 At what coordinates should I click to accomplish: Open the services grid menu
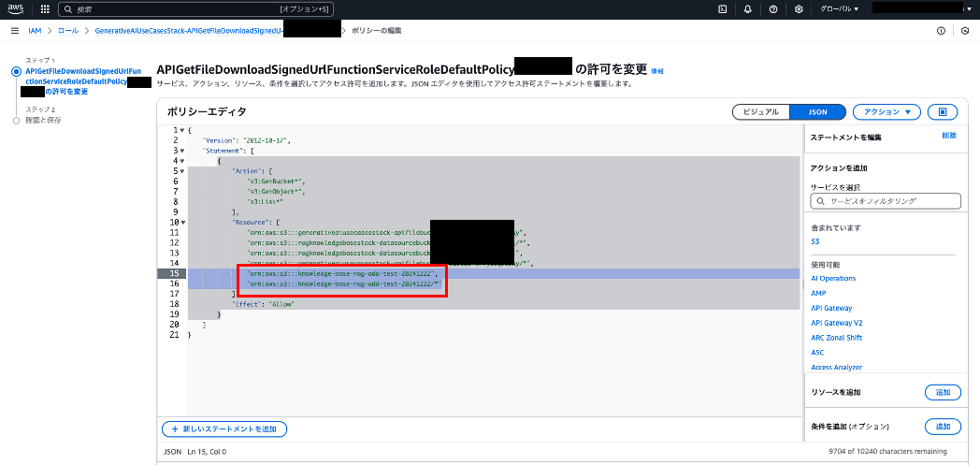click(45, 9)
